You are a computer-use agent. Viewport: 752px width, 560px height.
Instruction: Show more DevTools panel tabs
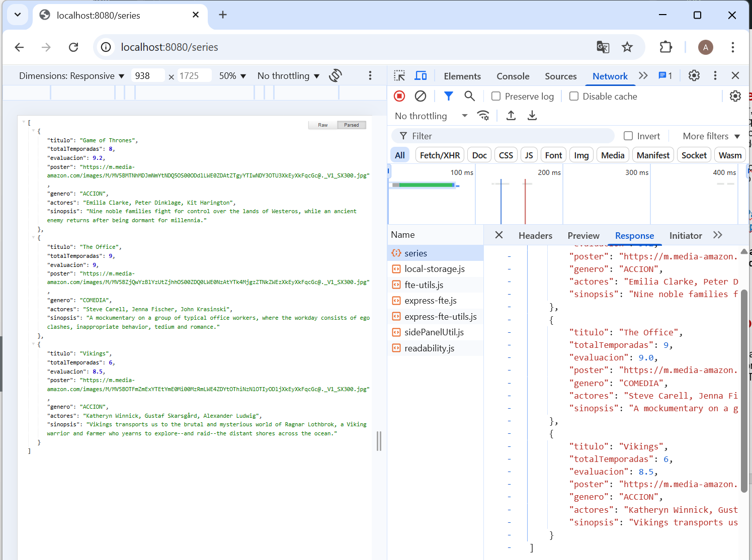[643, 76]
